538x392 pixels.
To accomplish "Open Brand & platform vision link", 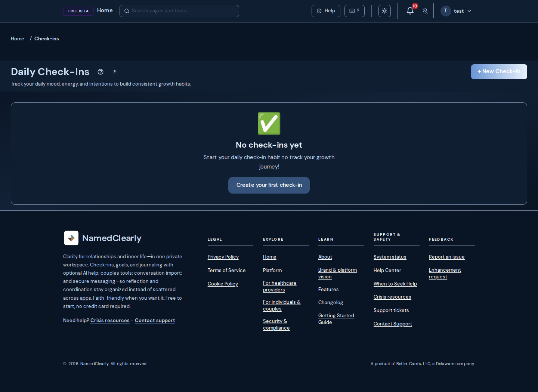I will [x=337, y=274].
